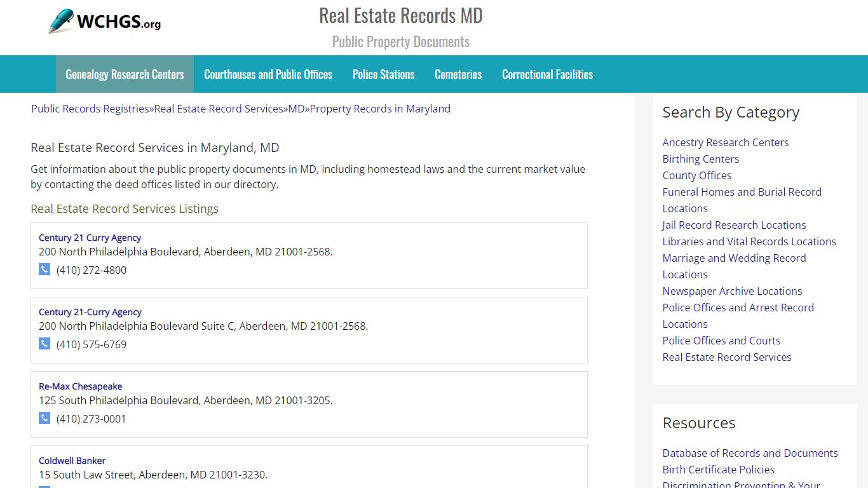Open County Offices category

697,175
